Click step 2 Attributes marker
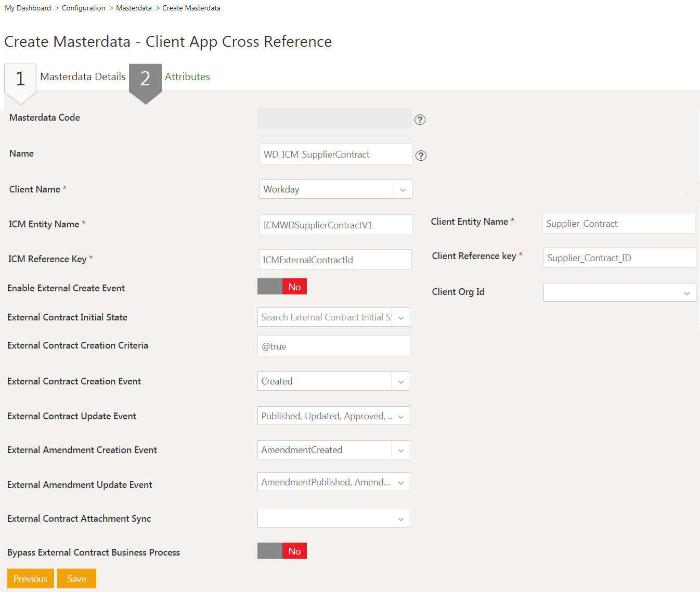700x592 pixels. click(x=145, y=79)
